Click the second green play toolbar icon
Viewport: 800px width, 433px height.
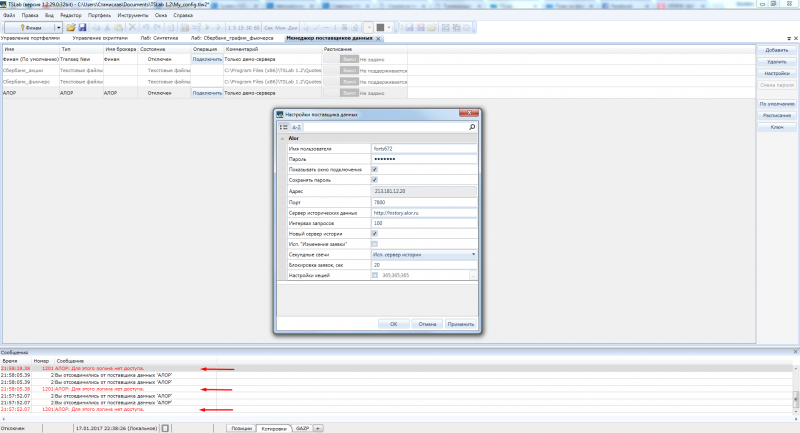coord(218,28)
